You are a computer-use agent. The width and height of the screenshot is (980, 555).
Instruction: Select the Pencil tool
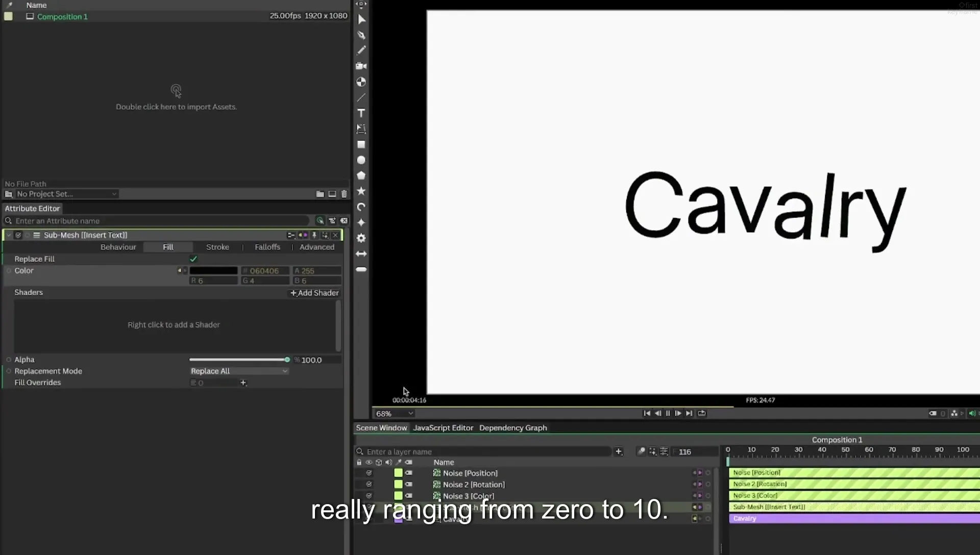coord(361,51)
